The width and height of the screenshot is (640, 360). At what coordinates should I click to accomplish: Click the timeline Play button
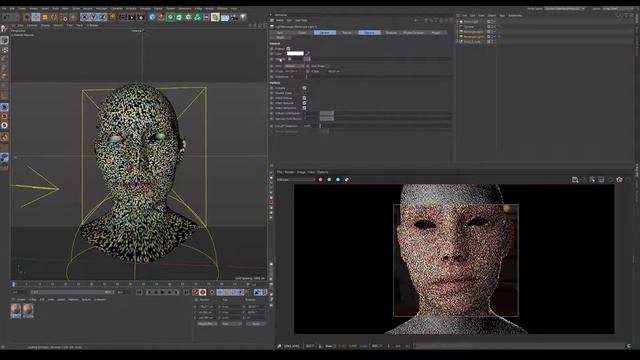pyautogui.click(x=162, y=292)
